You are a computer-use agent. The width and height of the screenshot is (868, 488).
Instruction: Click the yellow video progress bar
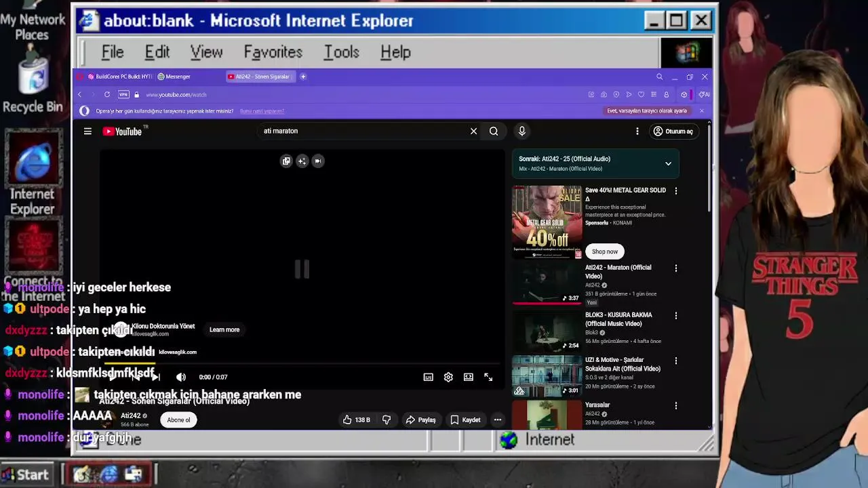click(129, 365)
